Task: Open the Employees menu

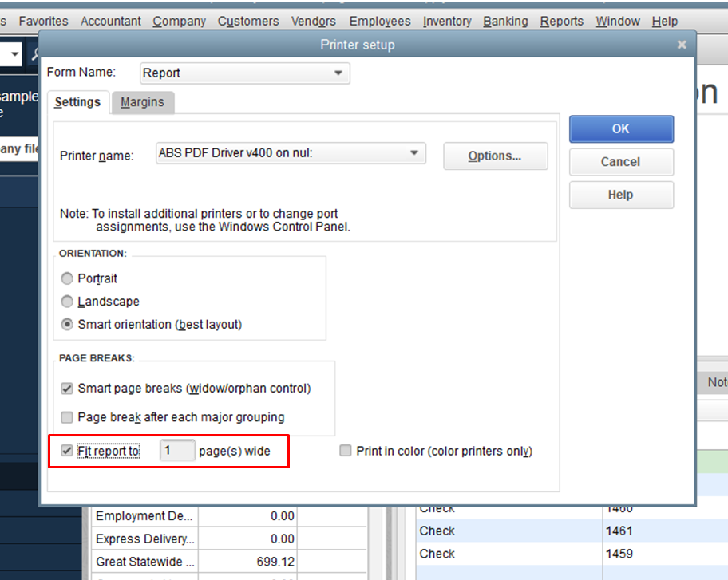Action: 380,21
